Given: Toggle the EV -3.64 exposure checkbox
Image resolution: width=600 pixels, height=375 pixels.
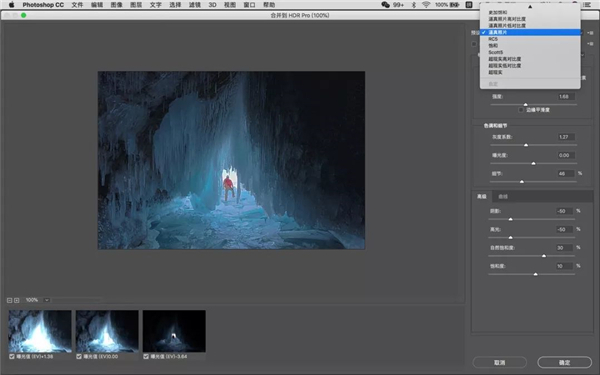Looking at the screenshot, I should [x=146, y=356].
